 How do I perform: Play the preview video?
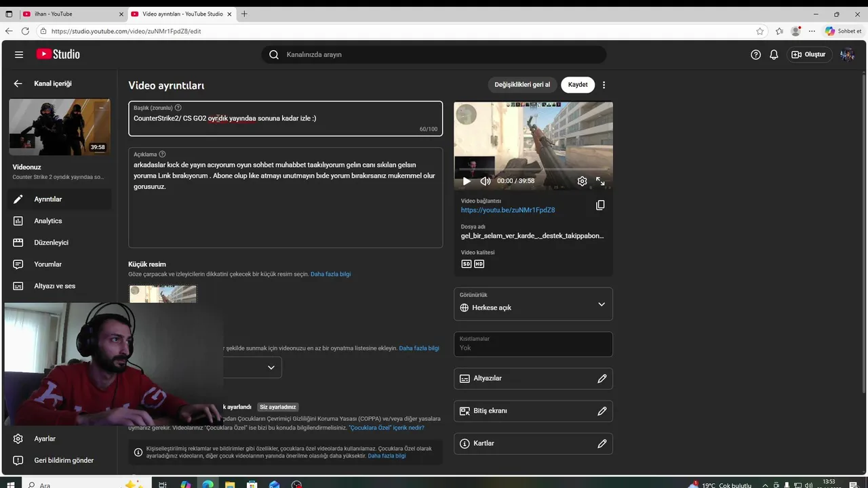coord(467,181)
